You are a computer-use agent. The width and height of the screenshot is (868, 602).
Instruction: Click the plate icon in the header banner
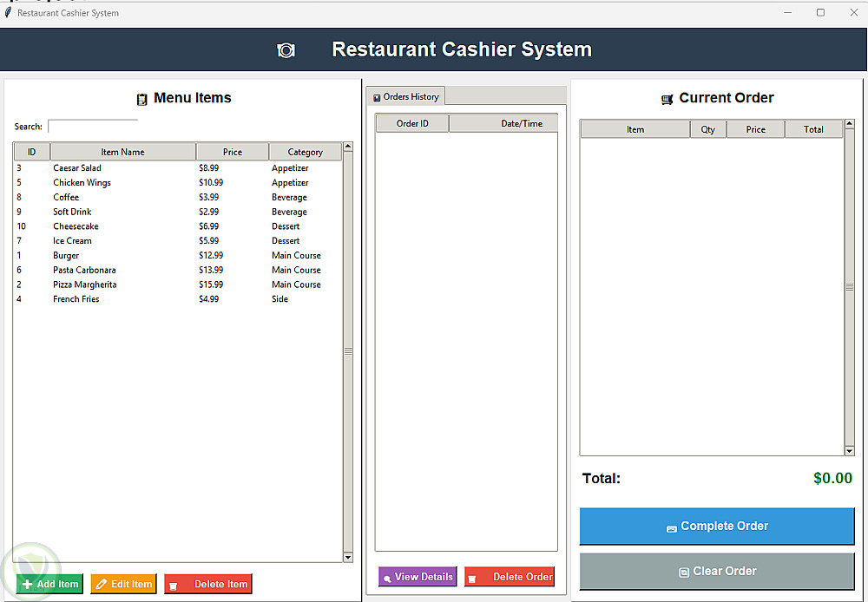tap(286, 50)
